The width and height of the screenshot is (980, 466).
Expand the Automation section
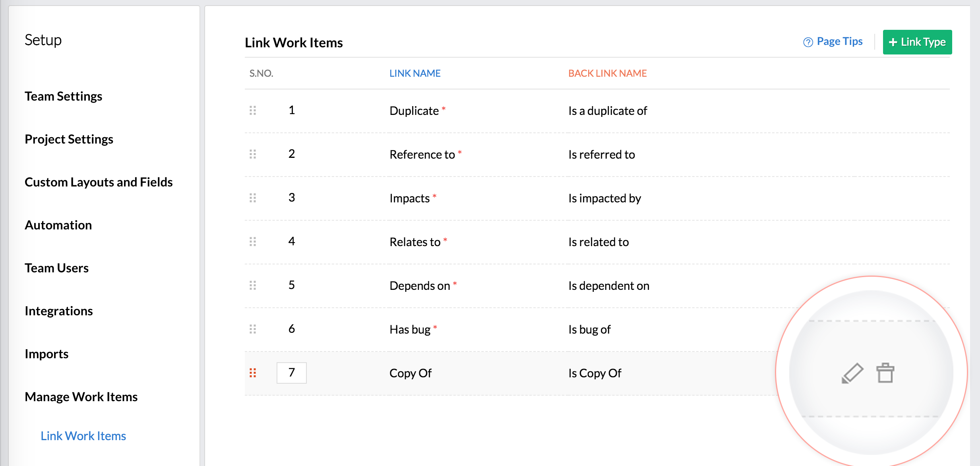tap(58, 225)
